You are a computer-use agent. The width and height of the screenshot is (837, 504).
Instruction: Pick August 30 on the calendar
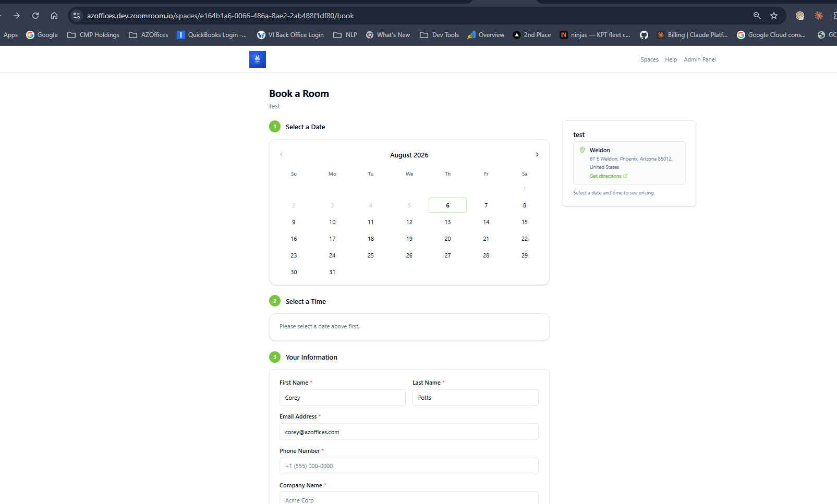point(294,272)
